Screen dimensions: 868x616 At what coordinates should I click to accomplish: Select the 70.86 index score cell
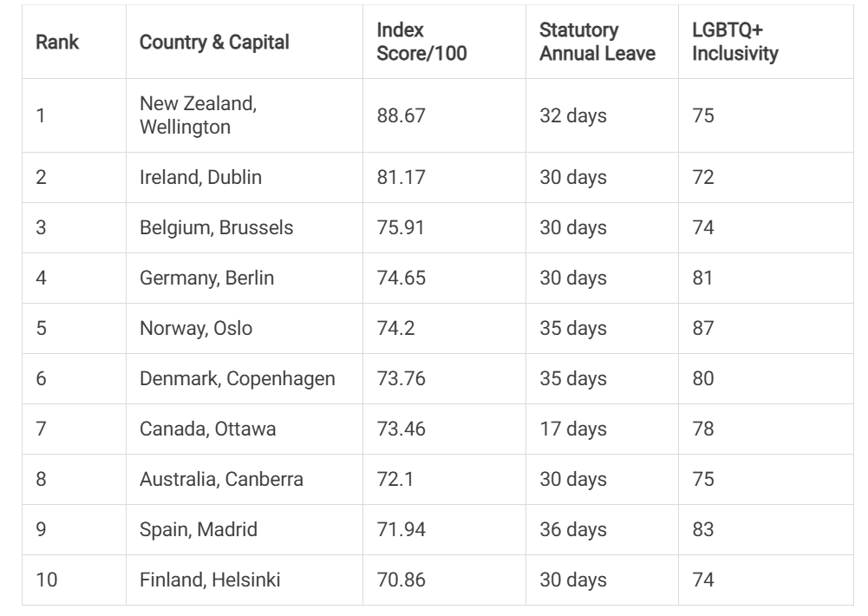tap(401, 580)
